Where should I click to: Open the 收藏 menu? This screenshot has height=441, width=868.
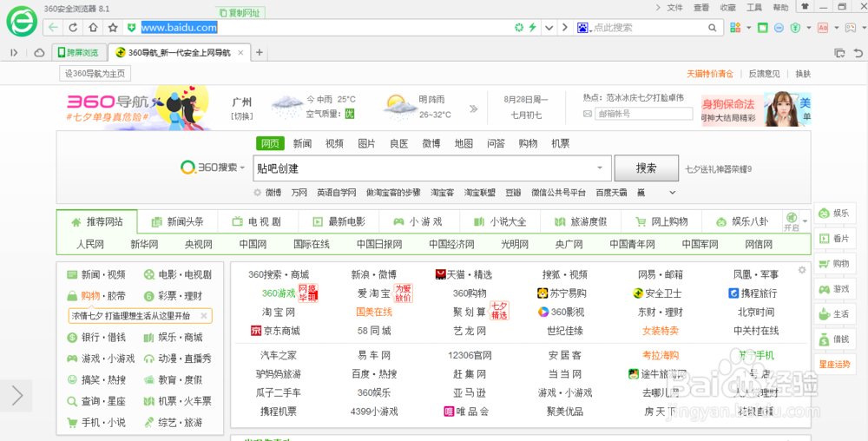pos(728,7)
